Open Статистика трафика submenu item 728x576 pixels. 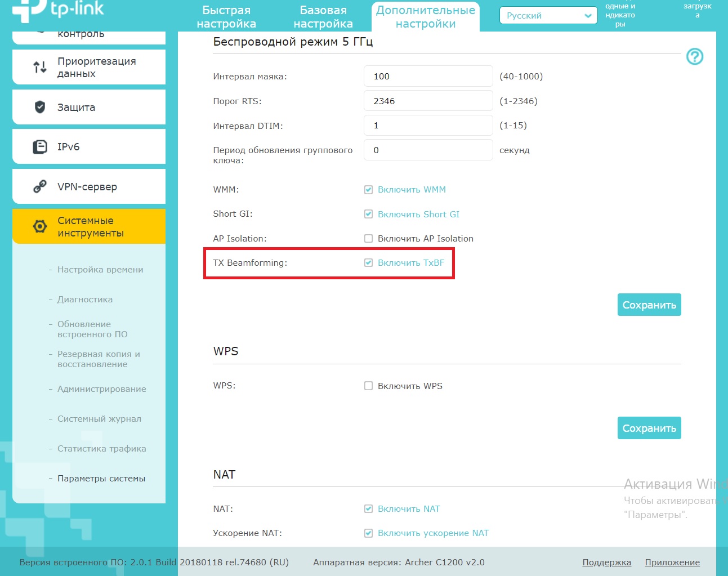pyautogui.click(x=102, y=449)
